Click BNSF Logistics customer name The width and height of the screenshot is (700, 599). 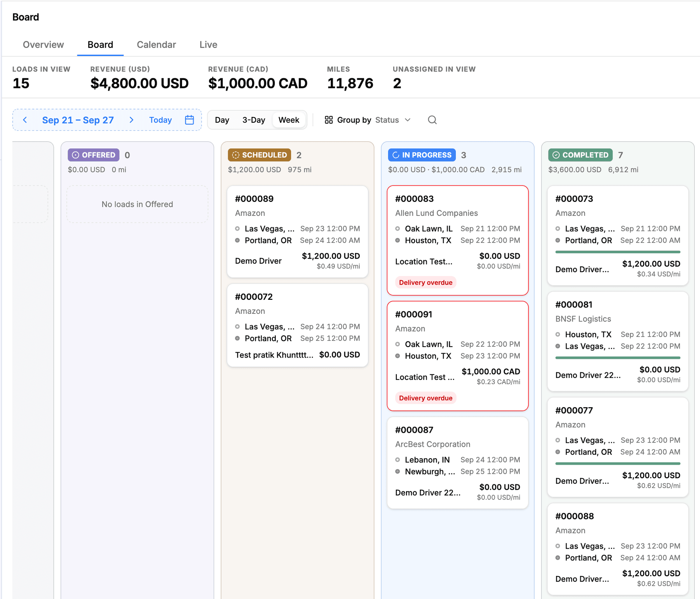[x=583, y=319]
